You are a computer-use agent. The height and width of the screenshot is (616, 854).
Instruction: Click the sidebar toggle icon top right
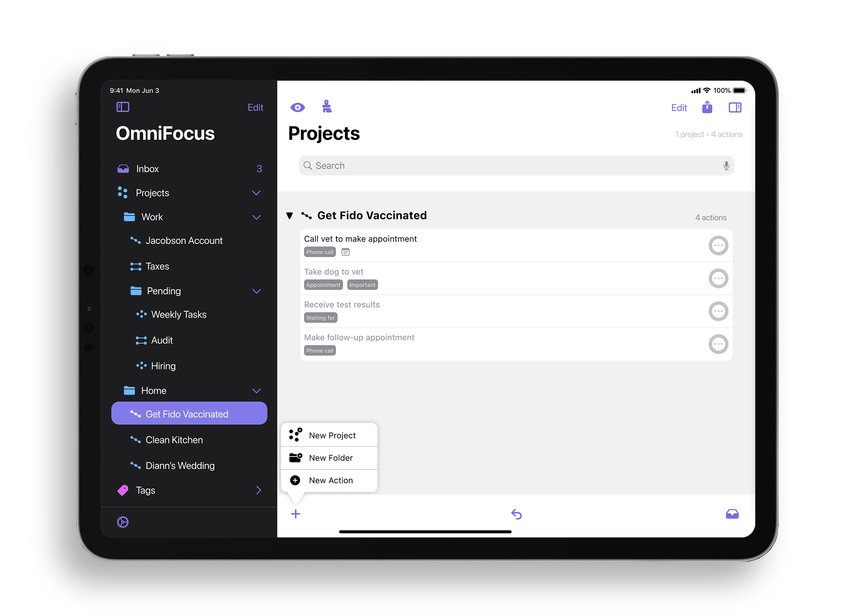click(735, 107)
